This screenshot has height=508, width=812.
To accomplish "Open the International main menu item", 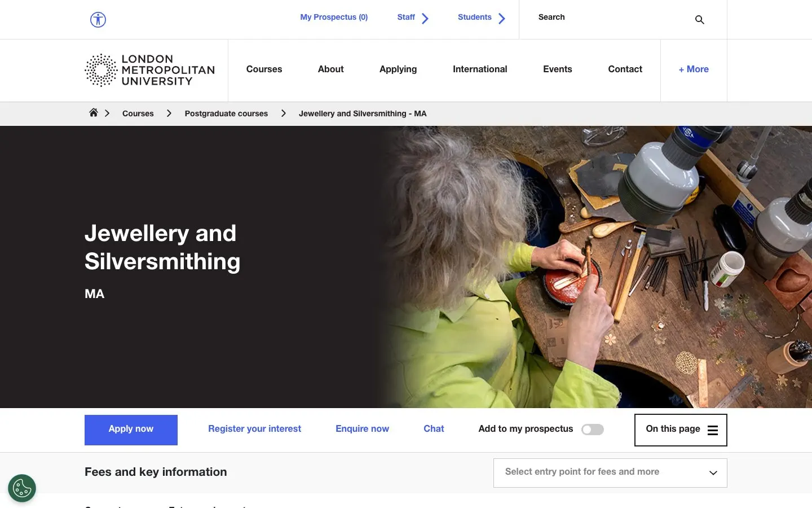I will coord(480,69).
